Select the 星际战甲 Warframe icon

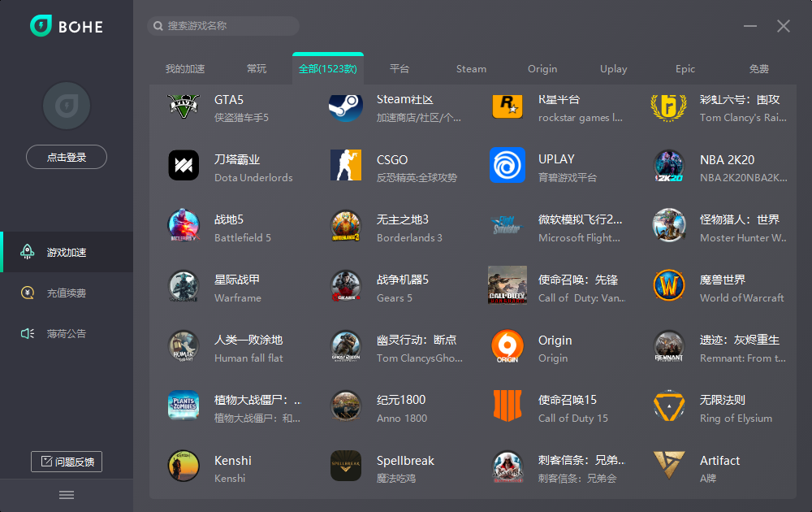coord(184,285)
